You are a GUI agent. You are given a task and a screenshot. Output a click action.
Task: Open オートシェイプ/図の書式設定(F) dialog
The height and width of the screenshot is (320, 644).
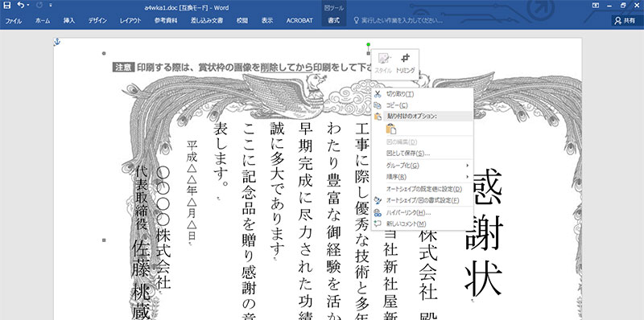coord(422,201)
